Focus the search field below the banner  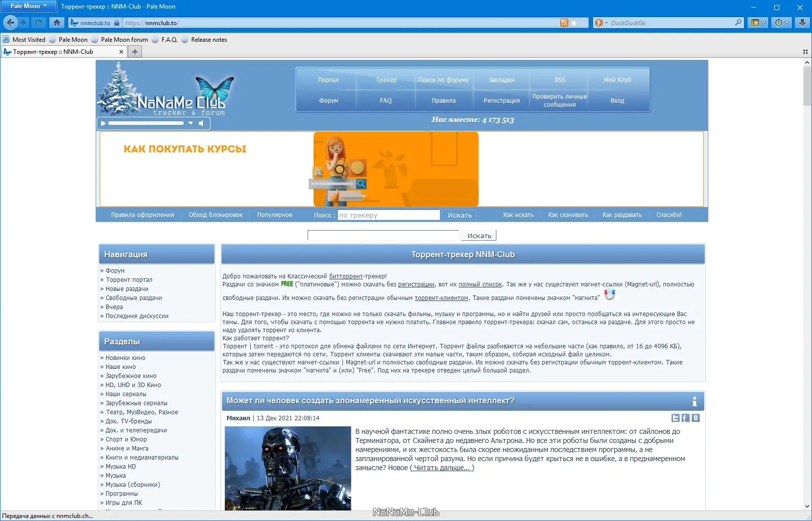point(383,236)
